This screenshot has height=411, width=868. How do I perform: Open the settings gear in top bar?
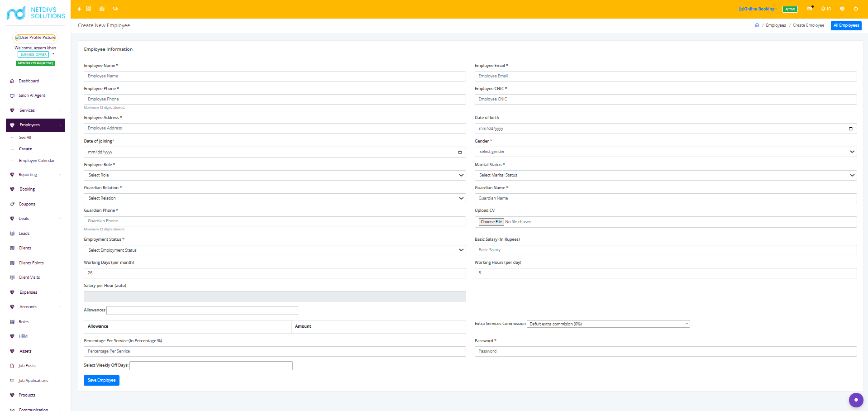click(842, 9)
